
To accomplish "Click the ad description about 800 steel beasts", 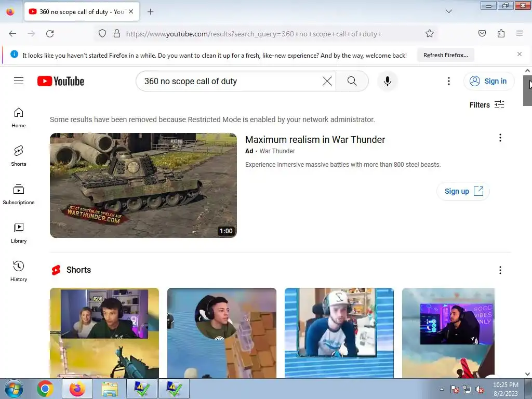I will click(343, 165).
